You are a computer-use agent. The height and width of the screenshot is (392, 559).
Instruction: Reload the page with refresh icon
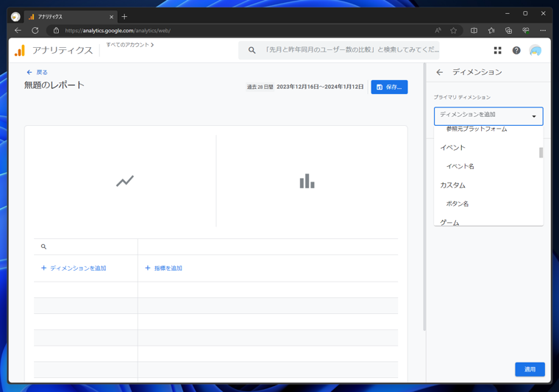coord(35,31)
